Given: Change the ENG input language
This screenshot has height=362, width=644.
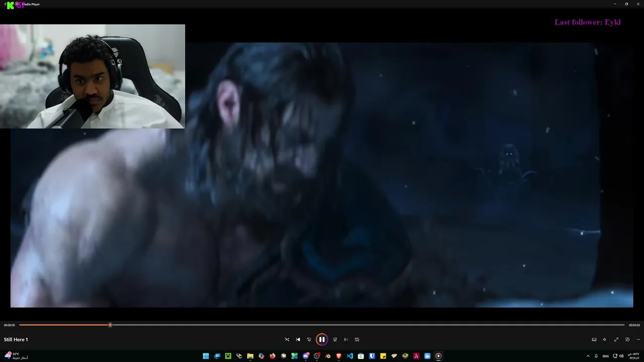Looking at the screenshot, I should point(605,356).
